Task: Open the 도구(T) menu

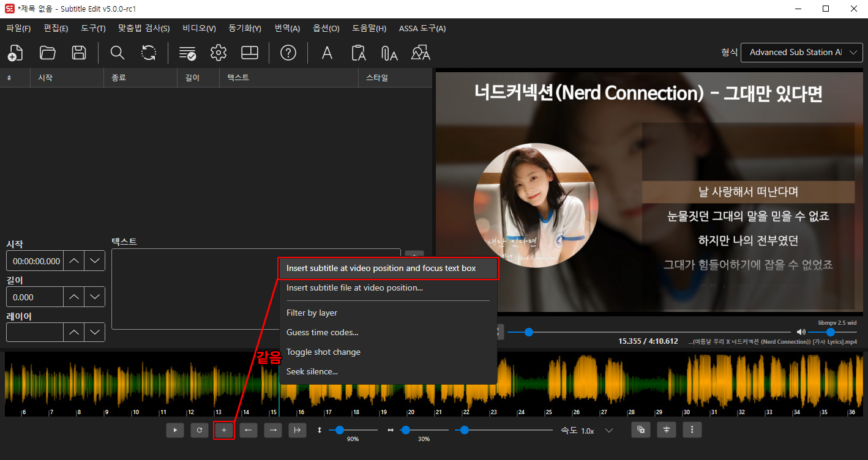Action: tap(93, 28)
